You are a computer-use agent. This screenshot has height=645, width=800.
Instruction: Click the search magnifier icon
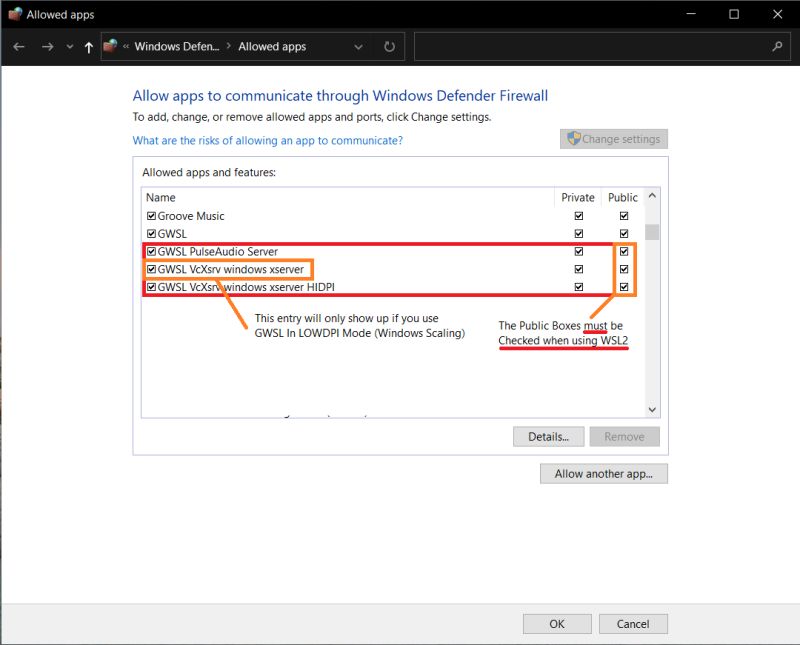tap(778, 46)
